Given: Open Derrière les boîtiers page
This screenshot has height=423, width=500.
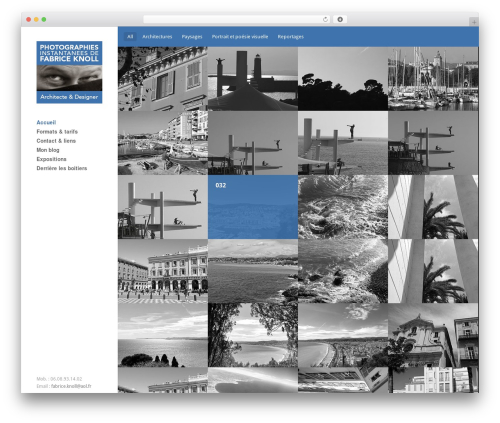Looking at the screenshot, I should pos(62,168).
